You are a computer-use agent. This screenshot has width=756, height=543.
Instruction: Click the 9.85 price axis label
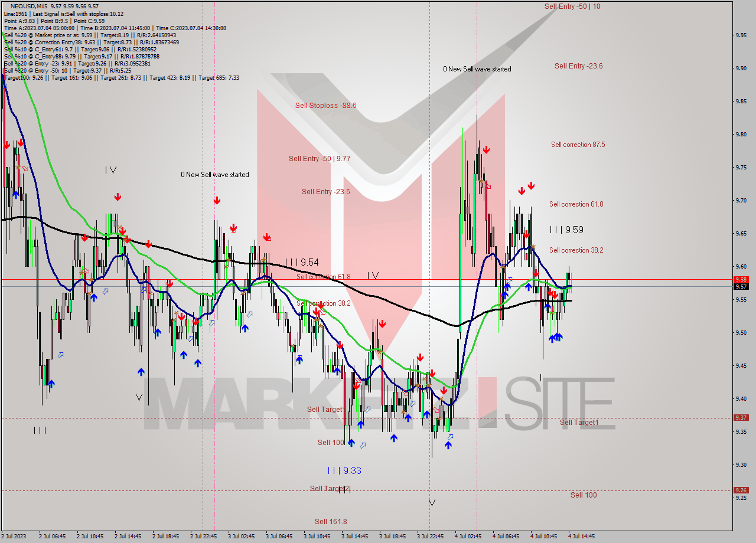click(x=742, y=102)
